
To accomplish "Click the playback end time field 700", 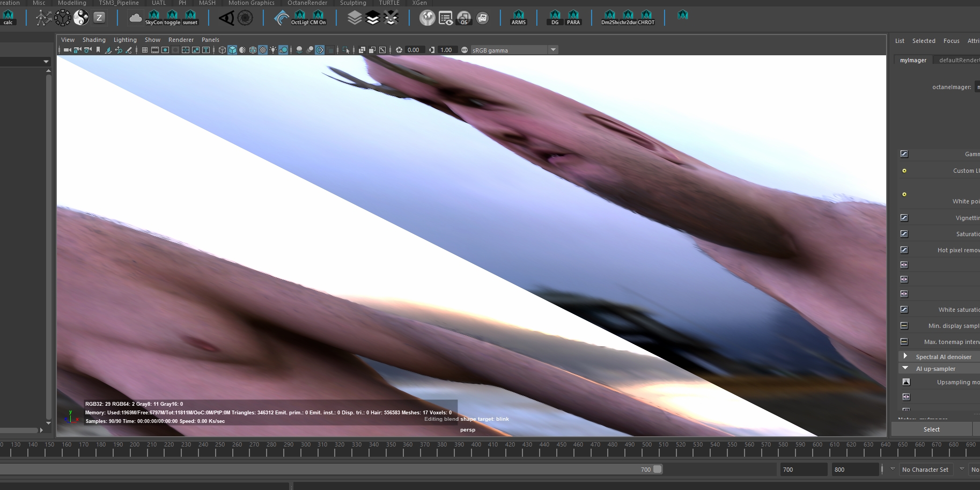I will [804, 469].
